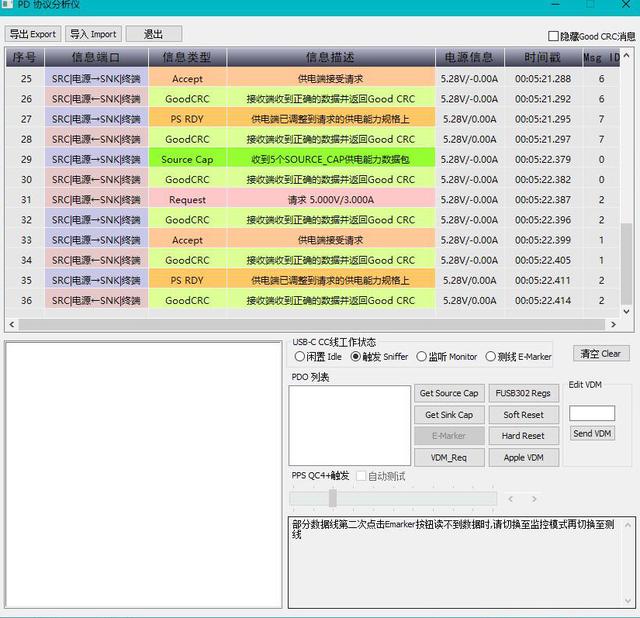Click the table vertical scrollbar thumb
Screen dimensions: 640x618
pyautogui.click(x=627, y=263)
